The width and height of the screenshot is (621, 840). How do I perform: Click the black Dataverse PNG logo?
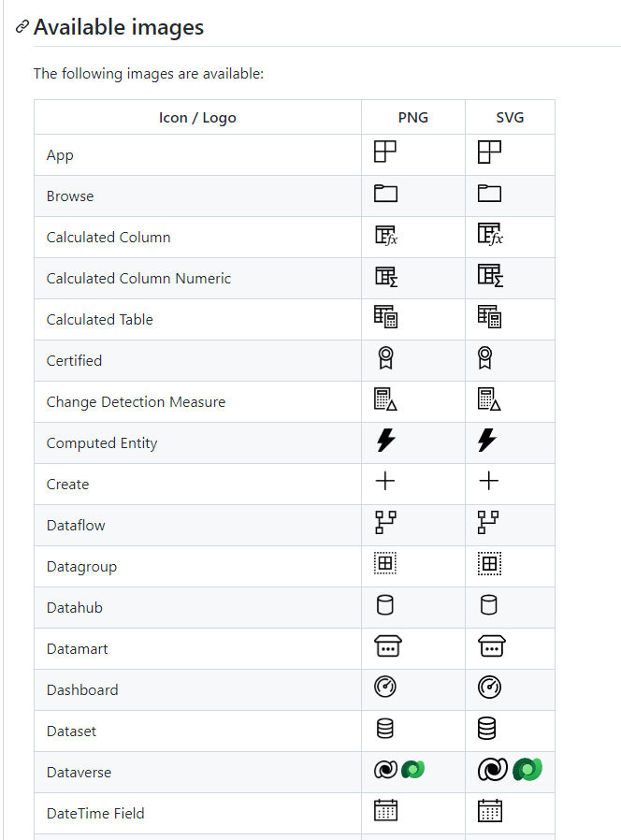tap(385, 770)
